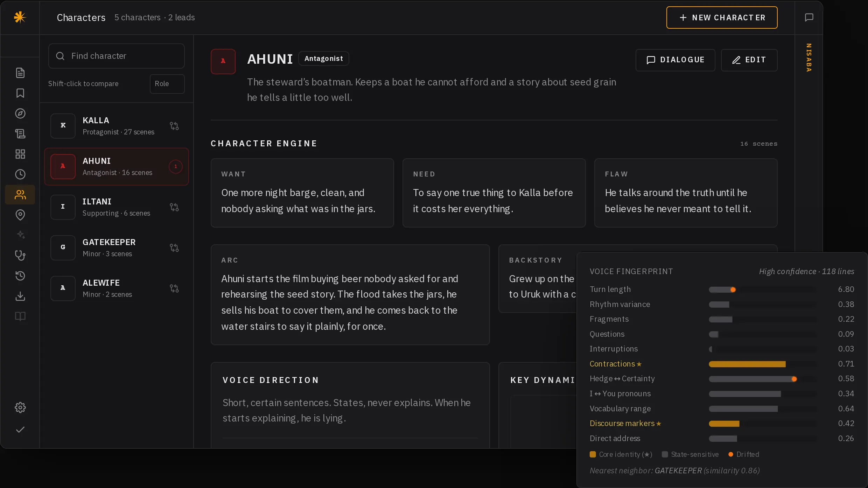Click the Turn length bar
868x488 pixels.
point(762,290)
